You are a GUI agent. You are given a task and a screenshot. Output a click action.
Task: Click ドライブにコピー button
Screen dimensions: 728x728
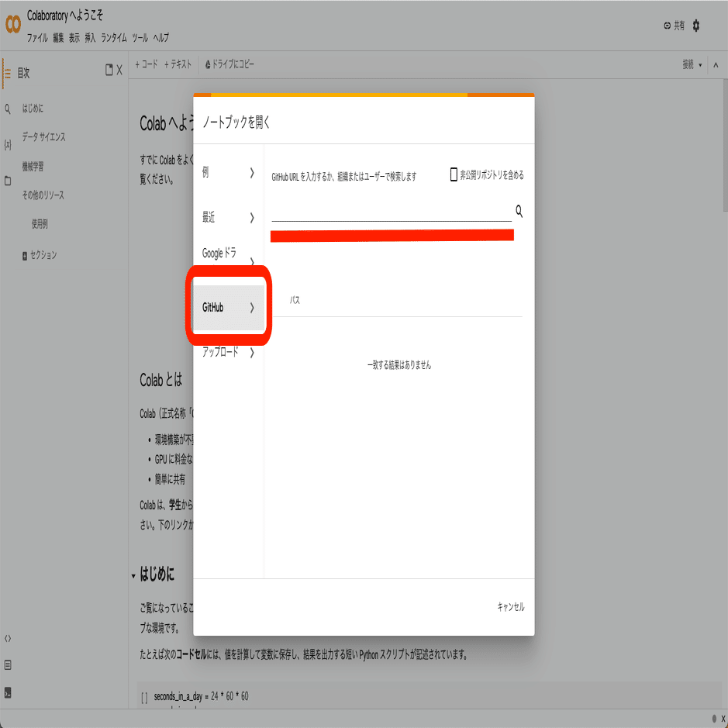229,64
